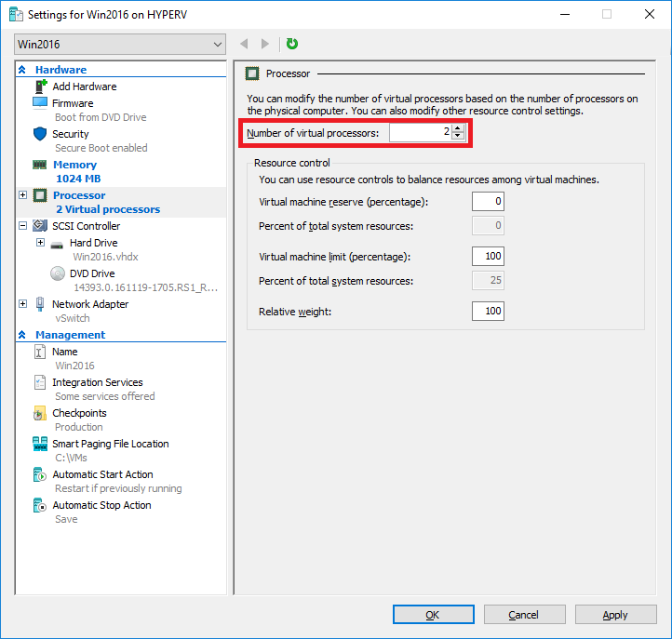Open the Win2016 virtual machine dropdown
Screen dimensions: 672x639
tap(120, 44)
